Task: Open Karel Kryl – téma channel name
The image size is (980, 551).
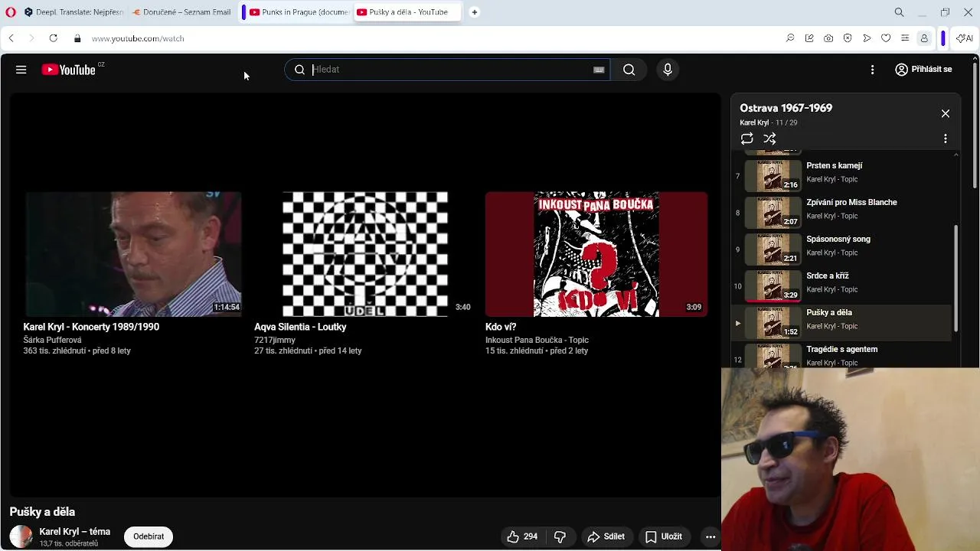Action: coord(75,532)
